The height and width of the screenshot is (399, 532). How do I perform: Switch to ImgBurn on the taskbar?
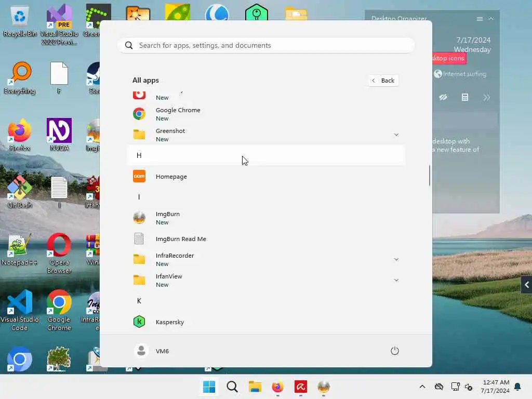pos(323,387)
